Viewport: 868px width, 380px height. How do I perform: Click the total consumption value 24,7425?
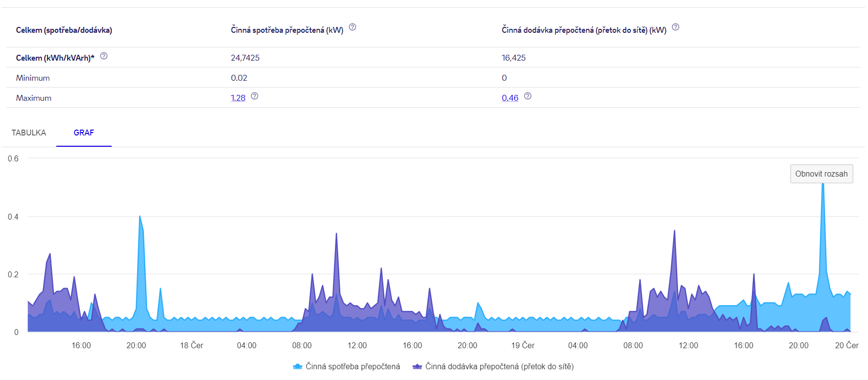245,58
